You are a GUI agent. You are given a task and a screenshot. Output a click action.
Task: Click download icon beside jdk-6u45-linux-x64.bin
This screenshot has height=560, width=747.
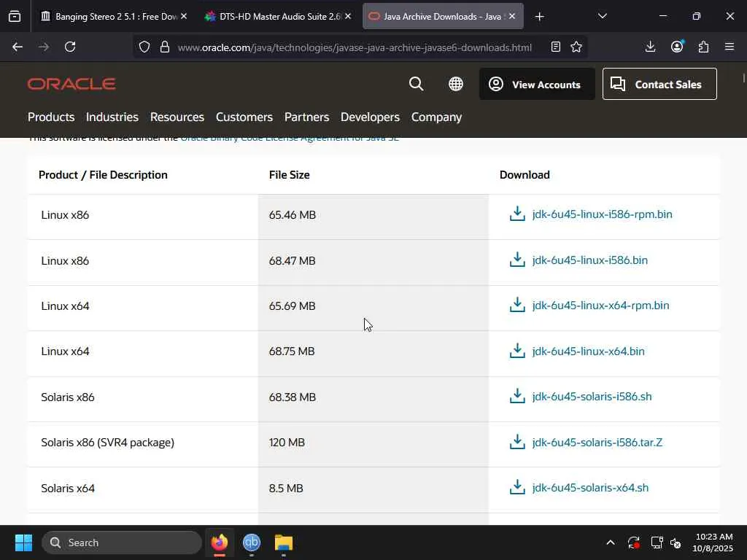(517, 351)
